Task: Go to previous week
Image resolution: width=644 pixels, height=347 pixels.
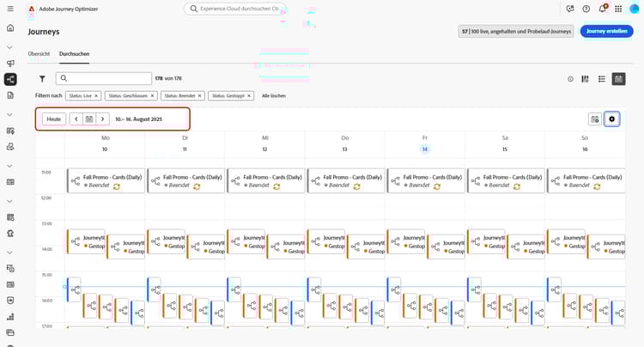Action: pyautogui.click(x=76, y=119)
